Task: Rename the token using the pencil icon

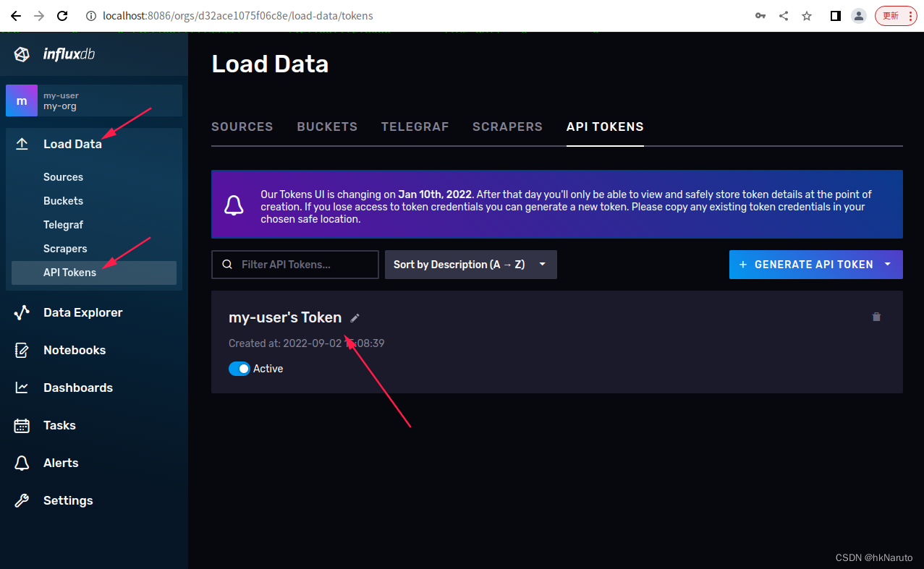Action: 355,317
